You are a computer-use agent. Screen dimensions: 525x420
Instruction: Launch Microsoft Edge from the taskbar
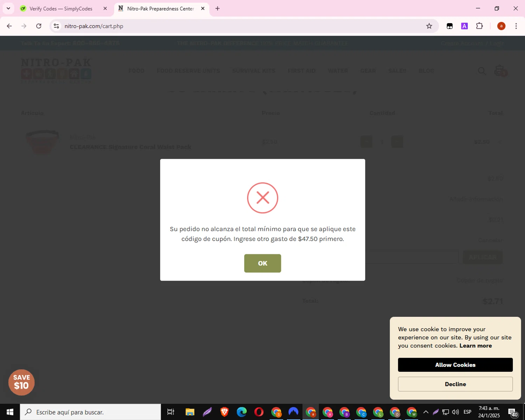(241, 412)
